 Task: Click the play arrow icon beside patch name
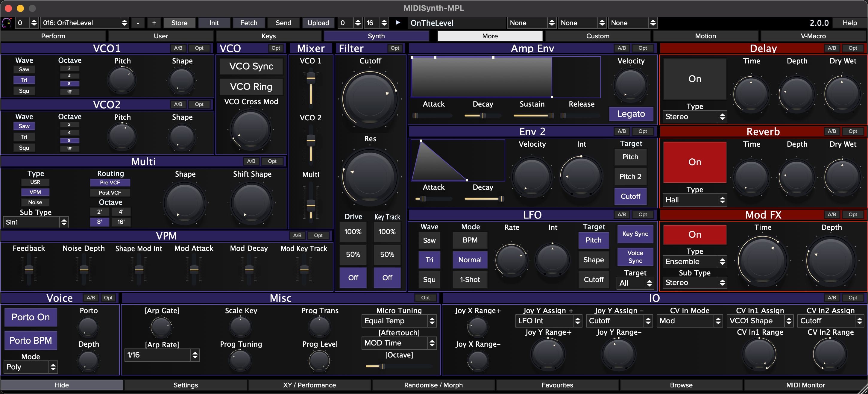(398, 22)
